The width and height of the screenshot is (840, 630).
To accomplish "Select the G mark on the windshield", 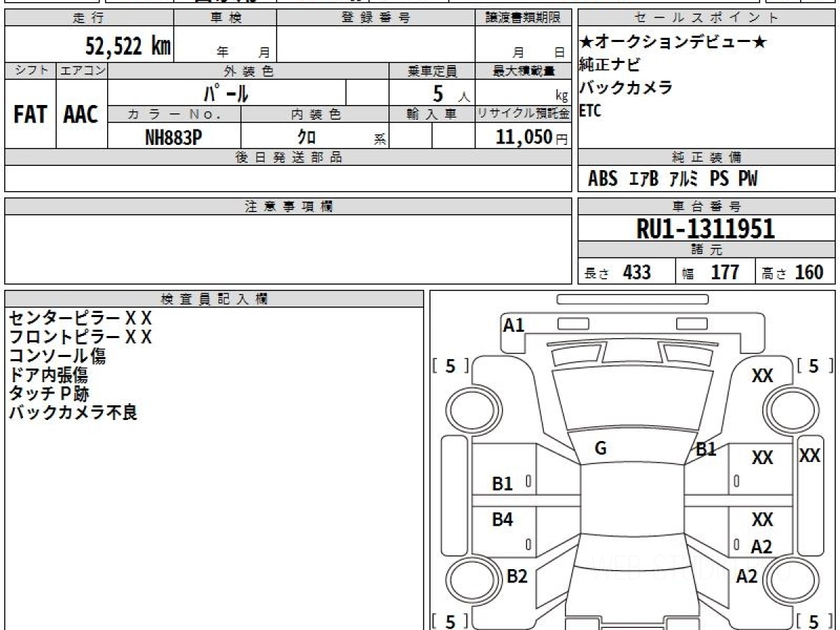I will click(x=600, y=449).
